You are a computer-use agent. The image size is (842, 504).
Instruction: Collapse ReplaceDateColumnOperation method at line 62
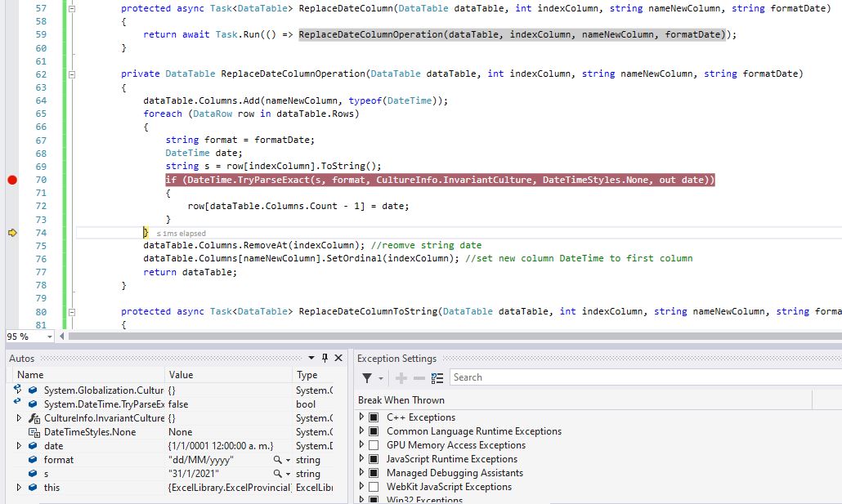(x=71, y=74)
